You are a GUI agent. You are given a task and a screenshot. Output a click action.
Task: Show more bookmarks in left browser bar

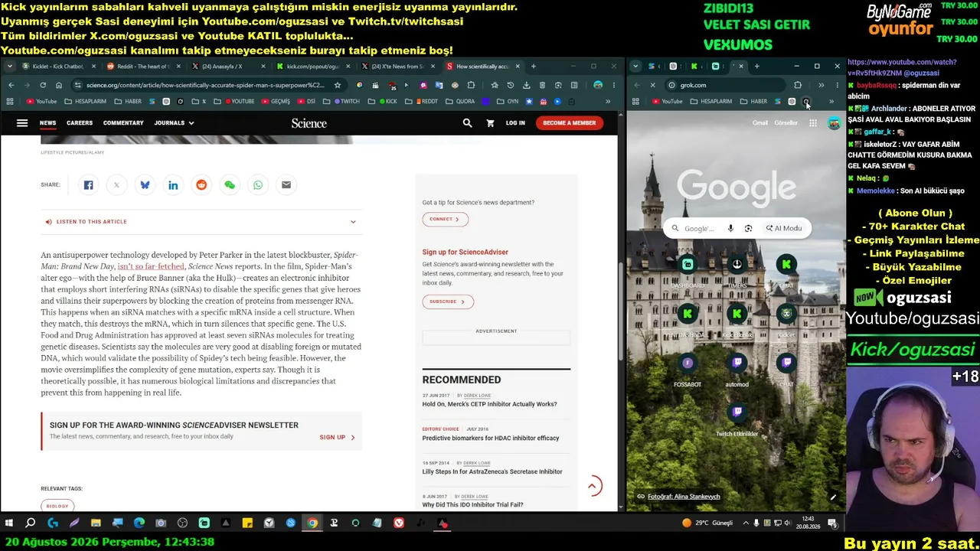608,101
